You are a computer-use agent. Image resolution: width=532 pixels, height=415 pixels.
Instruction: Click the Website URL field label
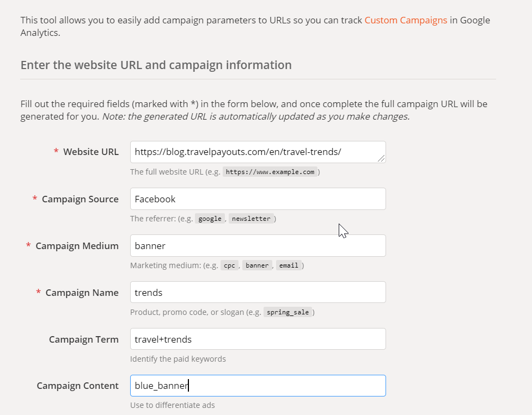(90, 152)
